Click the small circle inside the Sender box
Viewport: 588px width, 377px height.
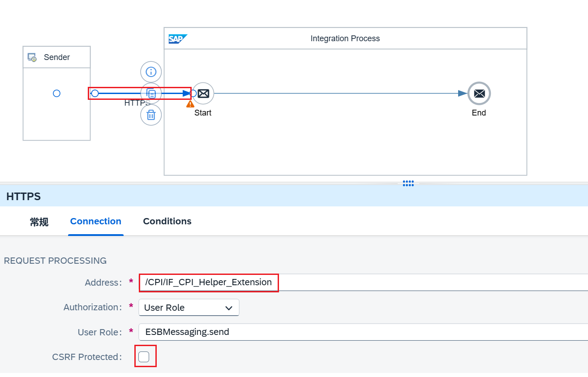[x=56, y=94]
